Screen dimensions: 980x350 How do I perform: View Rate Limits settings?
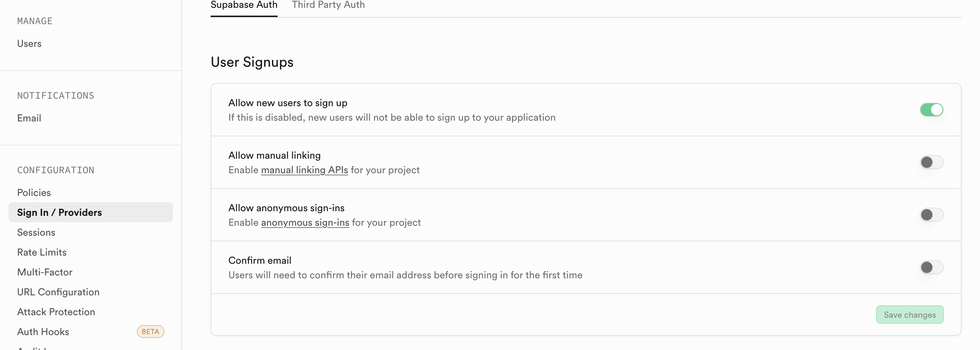41,252
